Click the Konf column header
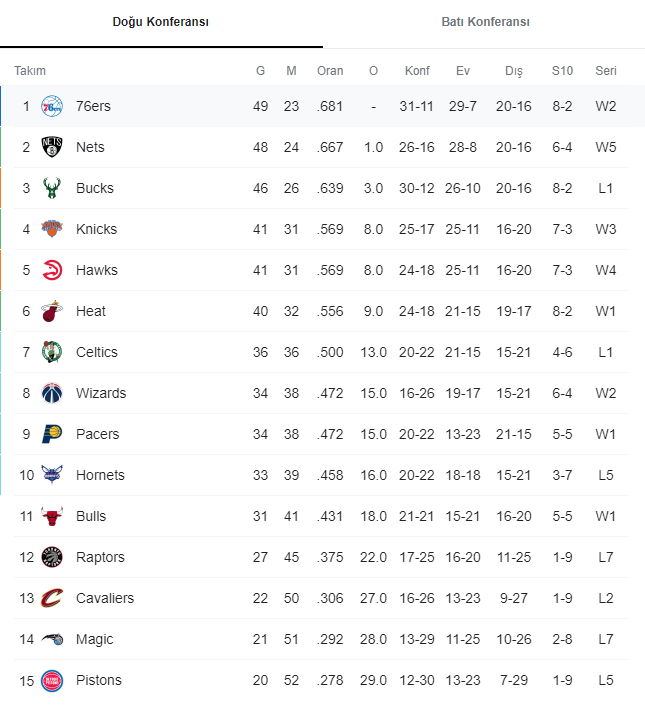This screenshot has width=645, height=722. coord(417,71)
